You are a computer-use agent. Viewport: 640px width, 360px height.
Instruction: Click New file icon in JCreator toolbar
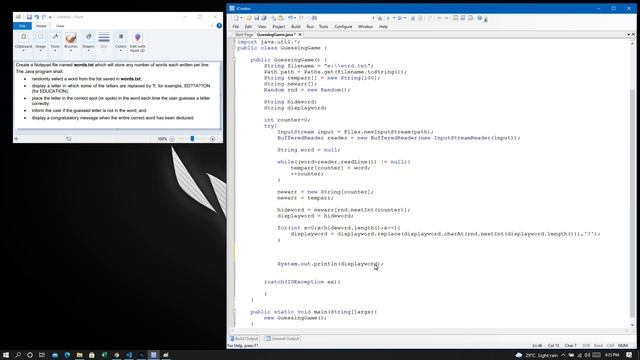tap(236, 18)
